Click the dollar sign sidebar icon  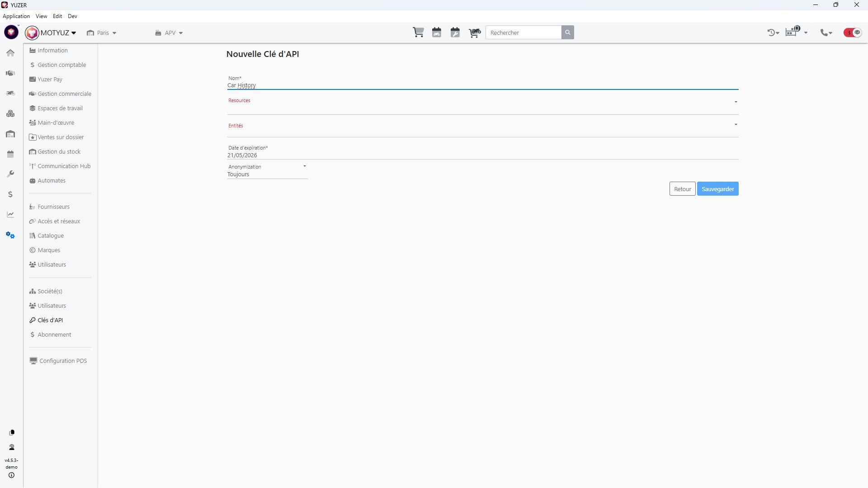point(10,194)
